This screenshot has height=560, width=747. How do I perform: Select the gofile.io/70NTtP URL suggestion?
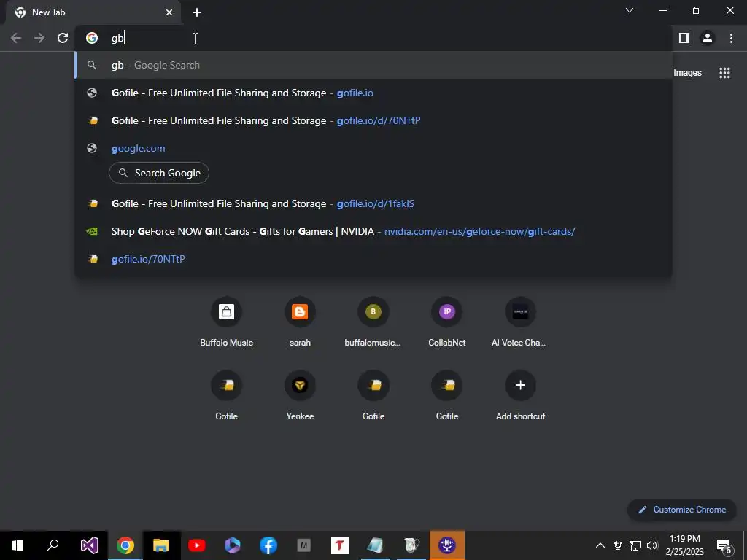[373, 259]
